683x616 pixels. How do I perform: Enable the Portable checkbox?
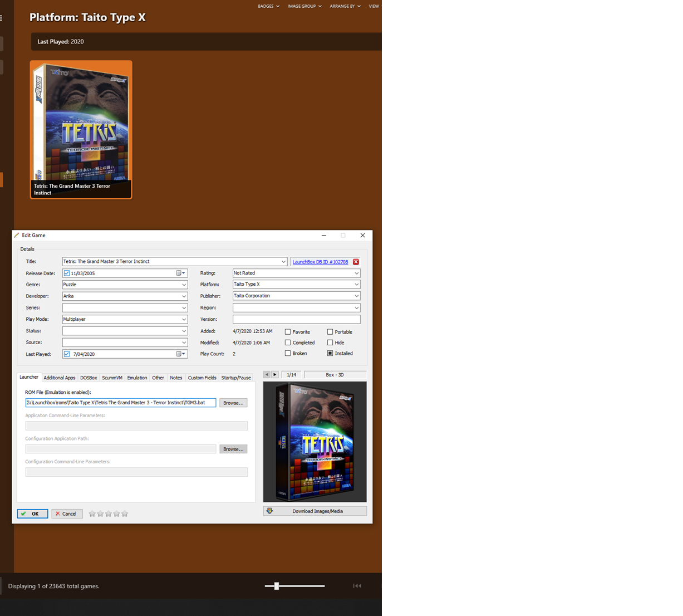[330, 332]
